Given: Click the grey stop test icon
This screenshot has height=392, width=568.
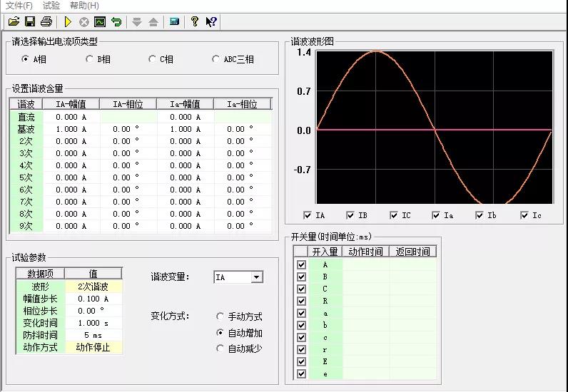Looking at the screenshot, I should coord(84,22).
